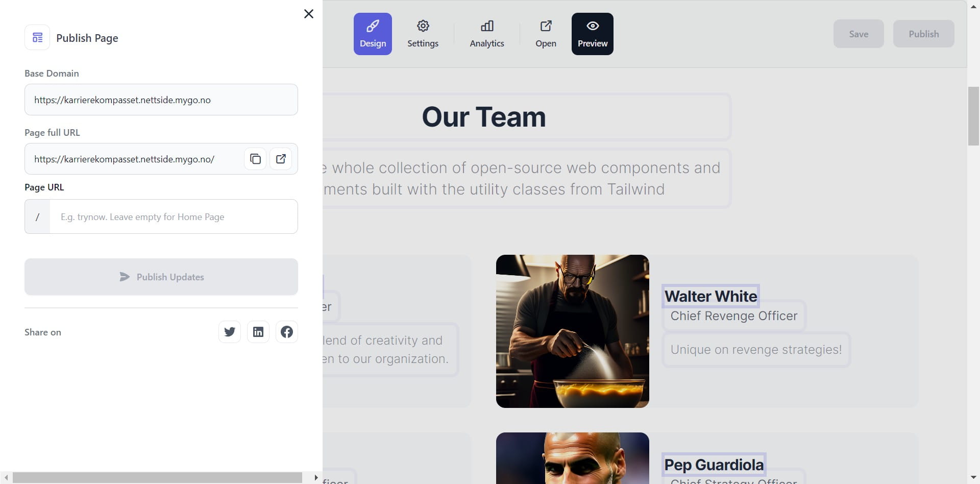Click the horizontal scrollbar thumb
Screen dimensions: 980x484
[157, 477]
